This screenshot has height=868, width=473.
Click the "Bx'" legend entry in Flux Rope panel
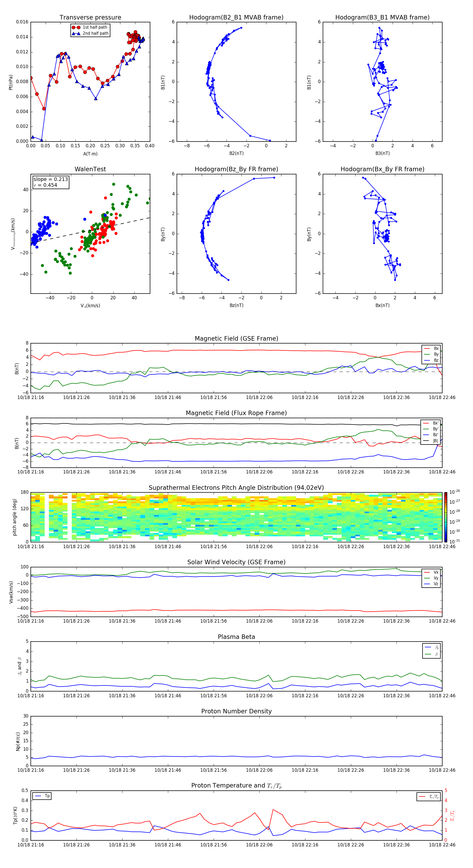pyautogui.click(x=431, y=423)
